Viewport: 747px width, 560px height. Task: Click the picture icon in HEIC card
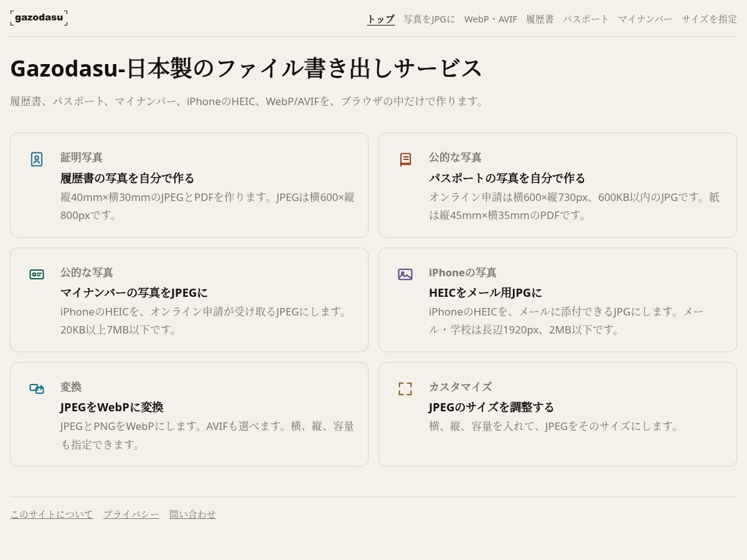(x=405, y=274)
